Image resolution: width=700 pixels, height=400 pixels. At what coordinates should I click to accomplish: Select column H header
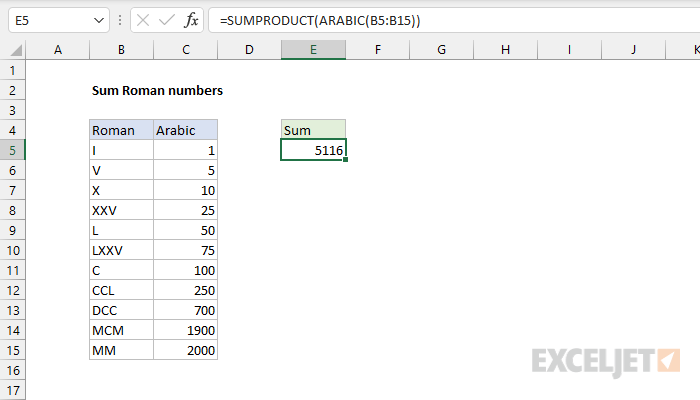click(x=505, y=50)
